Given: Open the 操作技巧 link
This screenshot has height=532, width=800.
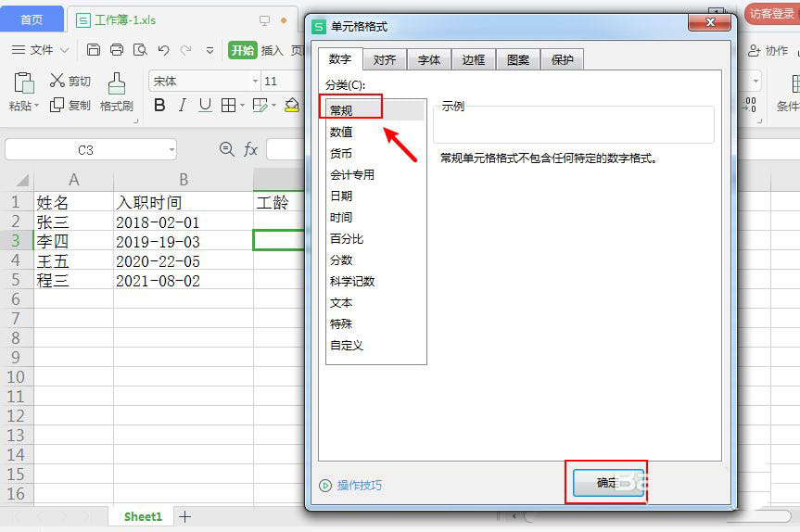Looking at the screenshot, I should tap(359, 485).
